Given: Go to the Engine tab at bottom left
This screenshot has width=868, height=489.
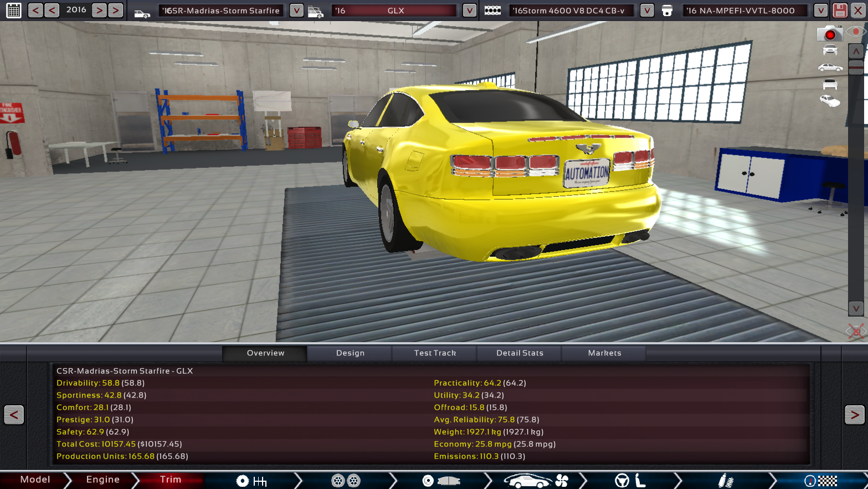Looking at the screenshot, I should 102,480.
